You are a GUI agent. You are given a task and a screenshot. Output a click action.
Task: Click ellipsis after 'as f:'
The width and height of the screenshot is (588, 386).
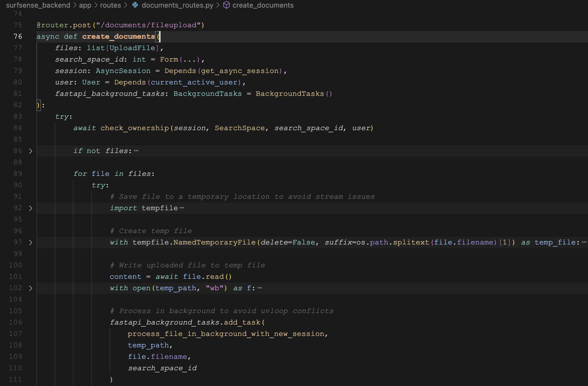(260, 288)
